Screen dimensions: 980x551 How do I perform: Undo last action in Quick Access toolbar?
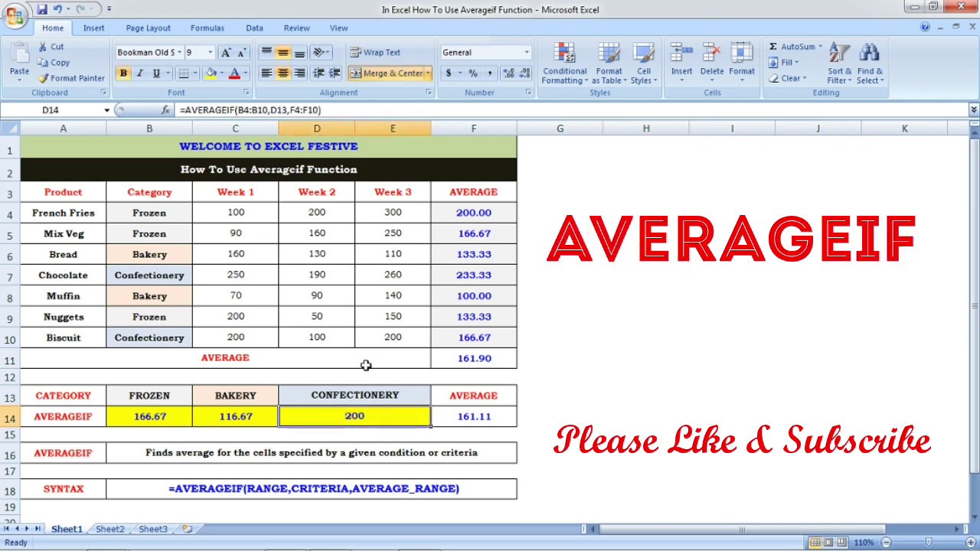(57, 9)
